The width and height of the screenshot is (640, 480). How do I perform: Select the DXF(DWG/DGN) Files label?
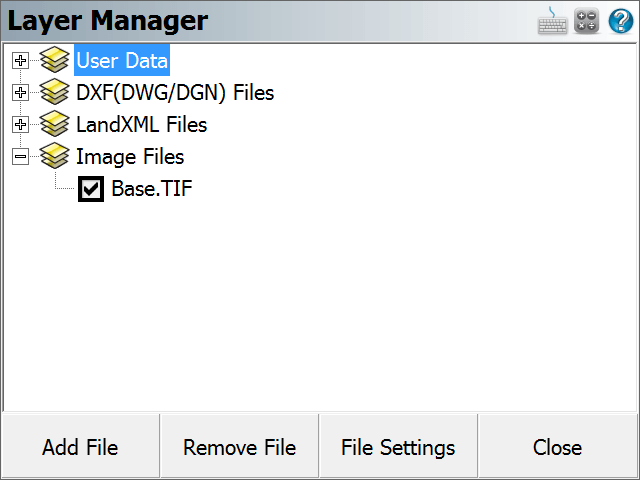(175, 92)
